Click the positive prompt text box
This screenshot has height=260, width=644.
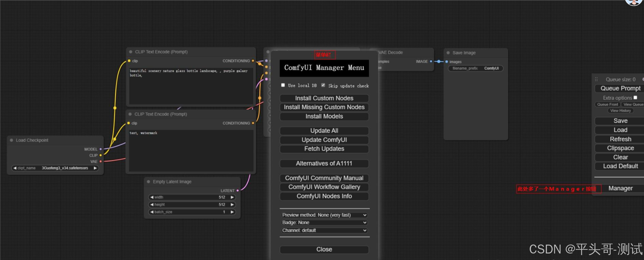pos(191,86)
